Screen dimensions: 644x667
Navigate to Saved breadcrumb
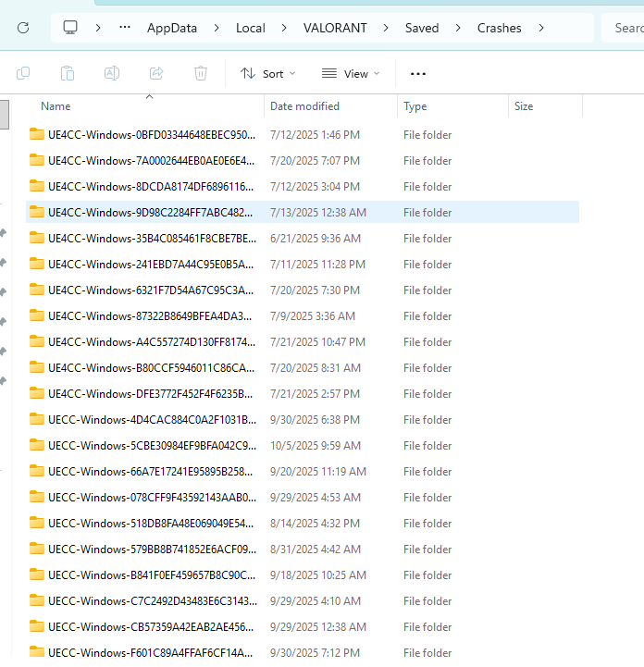pos(422,28)
